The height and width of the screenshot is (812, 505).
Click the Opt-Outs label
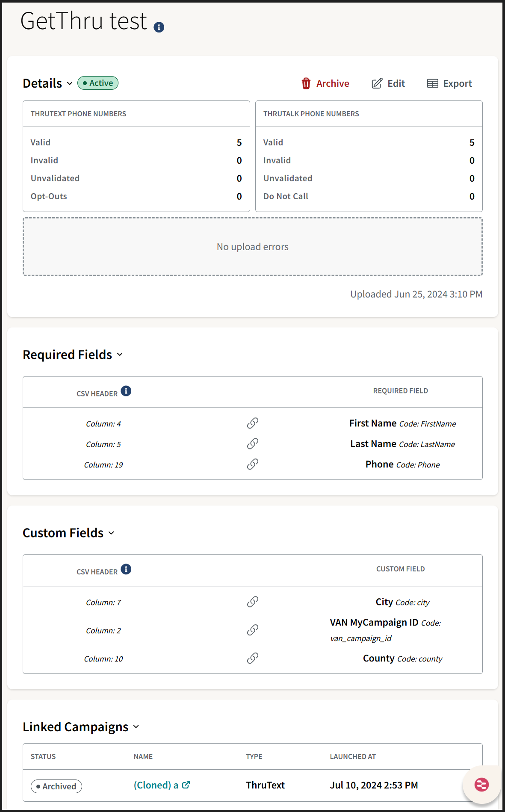(x=49, y=196)
